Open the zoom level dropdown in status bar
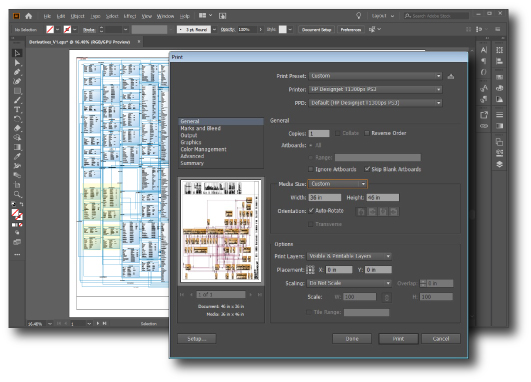Viewport: 531px width, 382px height. click(50, 324)
